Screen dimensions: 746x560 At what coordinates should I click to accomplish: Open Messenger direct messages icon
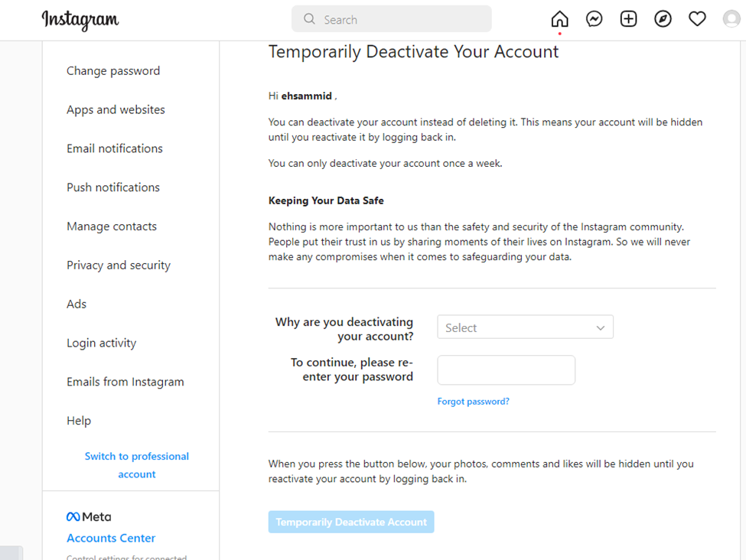595,20
